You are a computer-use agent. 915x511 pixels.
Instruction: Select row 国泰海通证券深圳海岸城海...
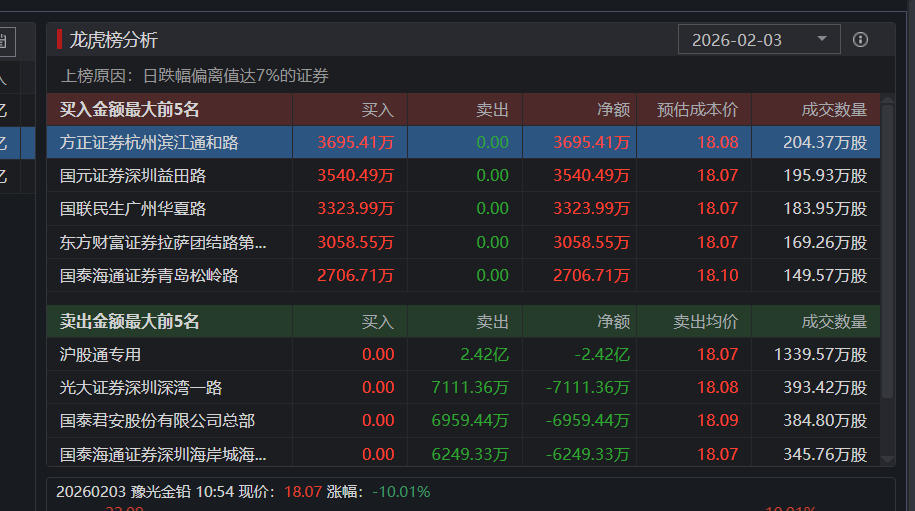tap(463, 454)
